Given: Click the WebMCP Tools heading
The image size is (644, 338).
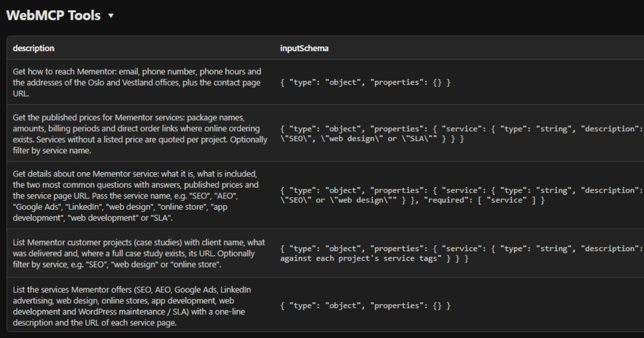Looking at the screenshot, I should point(54,16).
